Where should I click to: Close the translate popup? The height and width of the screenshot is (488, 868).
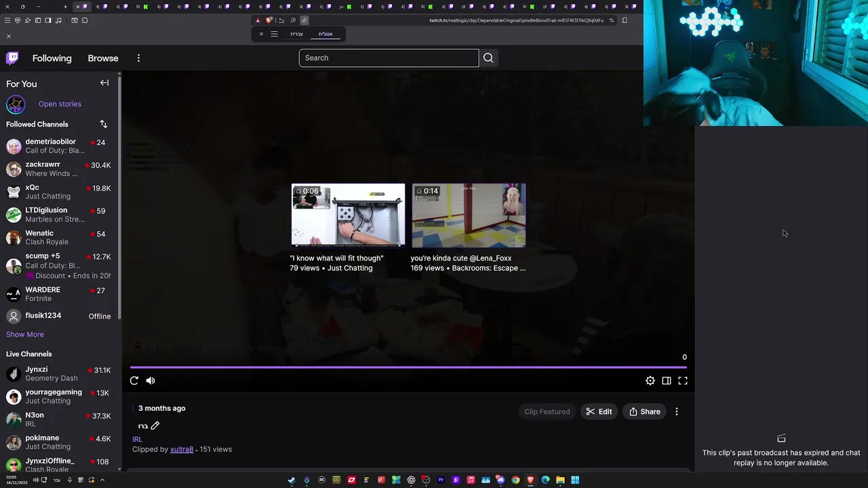261,34
